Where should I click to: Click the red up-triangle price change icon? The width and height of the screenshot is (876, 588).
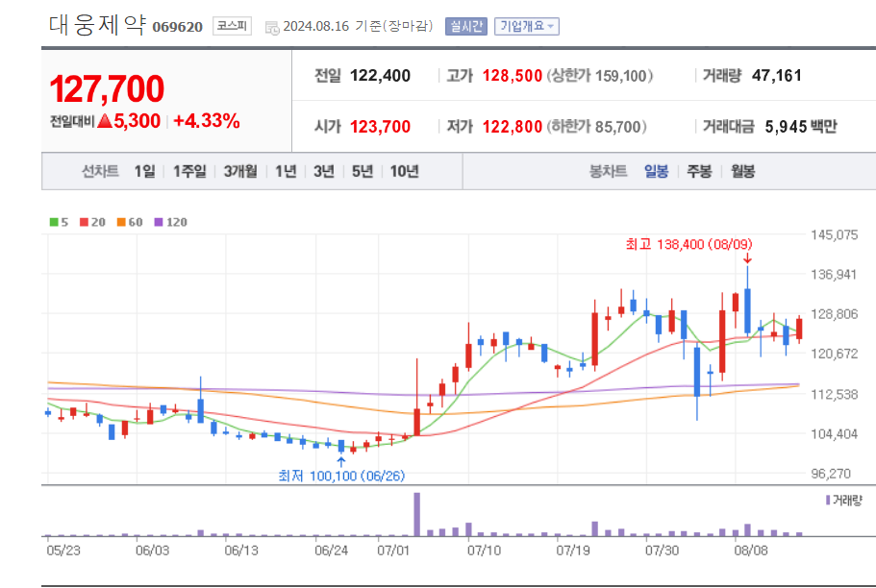coord(105,121)
